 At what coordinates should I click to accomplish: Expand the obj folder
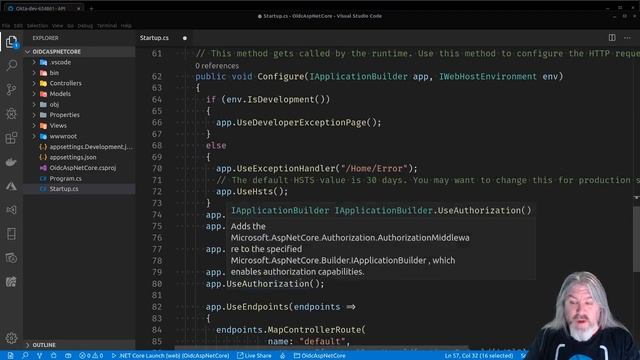coord(34,104)
